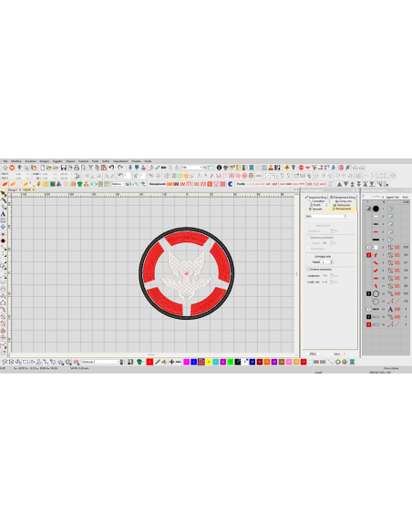Click the Ripetizi value stepper arrows
Image resolution: width=412 pixels, height=532 pixels.
[332, 262]
